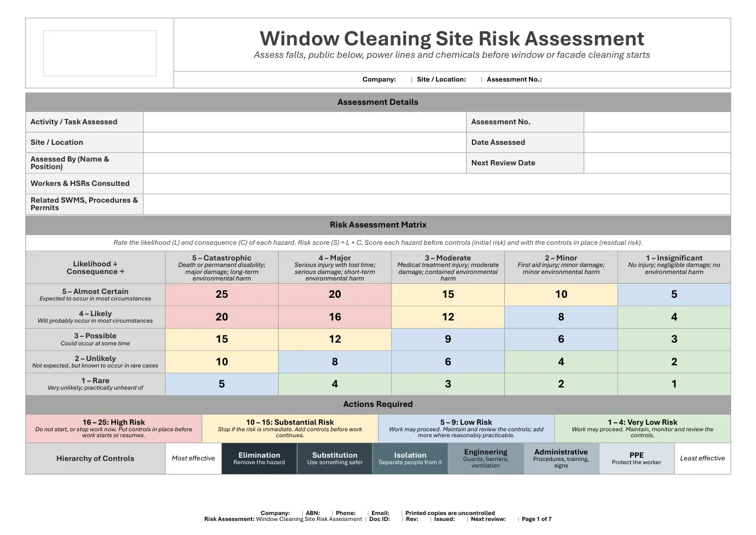Screen dimensions: 756x535
Task: Select the 4 – Major column heading
Action: (x=335, y=267)
